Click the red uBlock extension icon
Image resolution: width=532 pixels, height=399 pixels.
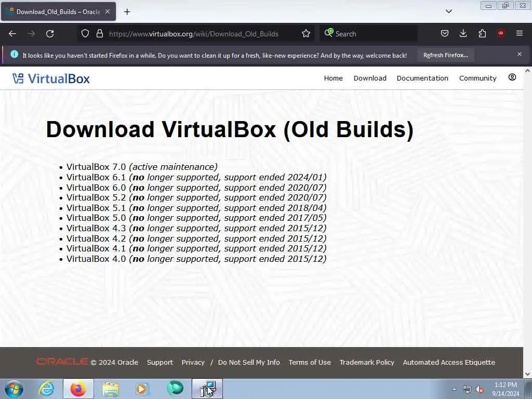(501, 33)
